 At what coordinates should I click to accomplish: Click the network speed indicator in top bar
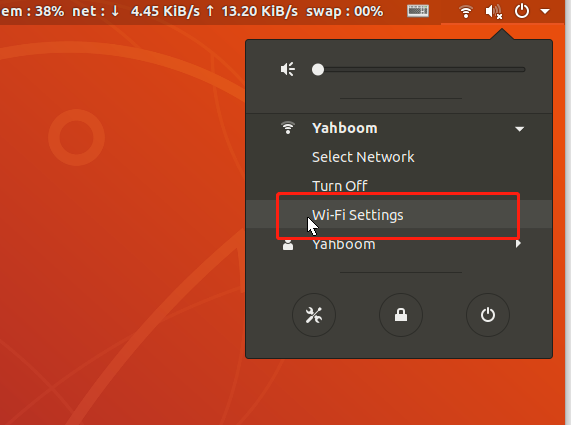pyautogui.click(x=185, y=11)
